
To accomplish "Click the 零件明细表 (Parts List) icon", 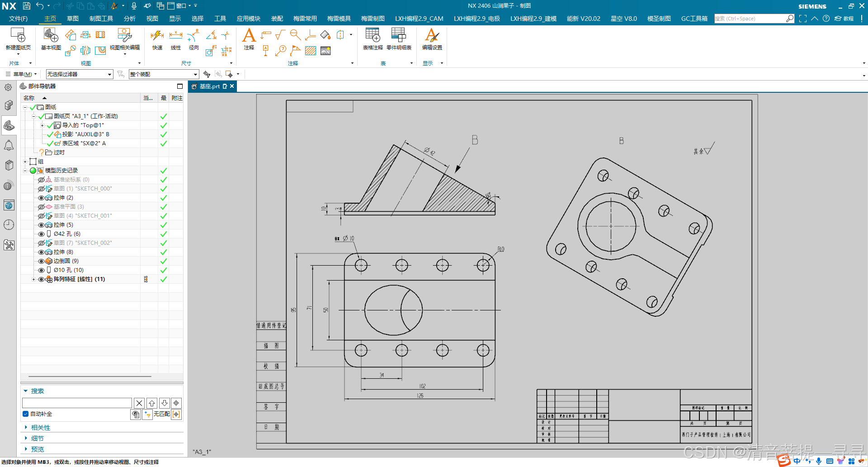I will [x=399, y=35].
